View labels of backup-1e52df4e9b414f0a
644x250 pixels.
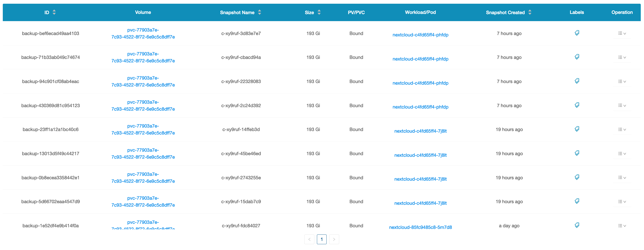click(577, 225)
